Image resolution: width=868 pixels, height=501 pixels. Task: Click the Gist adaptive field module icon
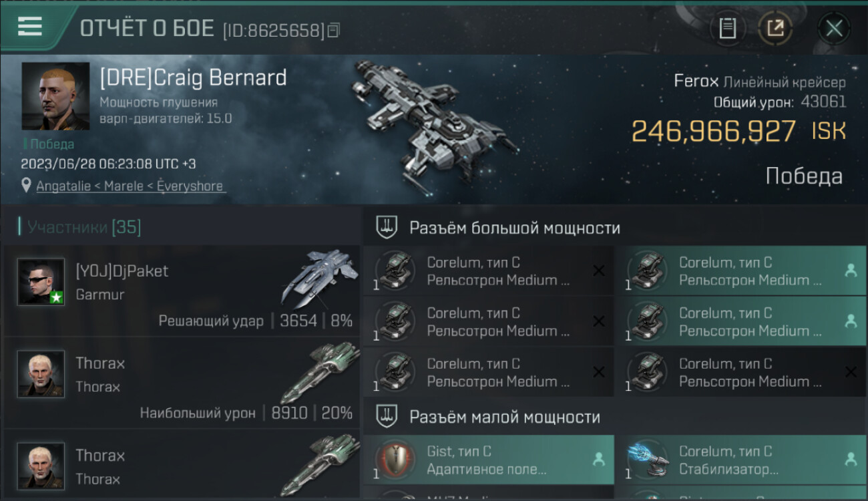395,460
